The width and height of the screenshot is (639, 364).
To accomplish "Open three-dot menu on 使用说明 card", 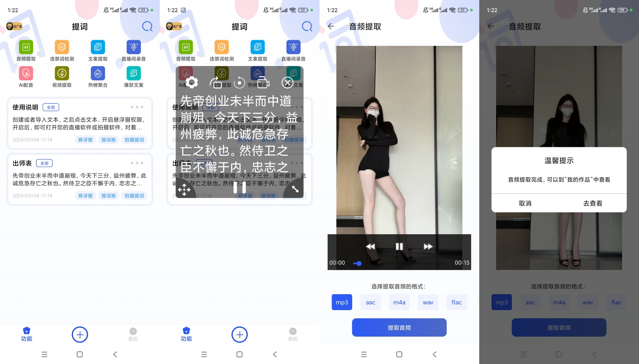I will 137,107.
